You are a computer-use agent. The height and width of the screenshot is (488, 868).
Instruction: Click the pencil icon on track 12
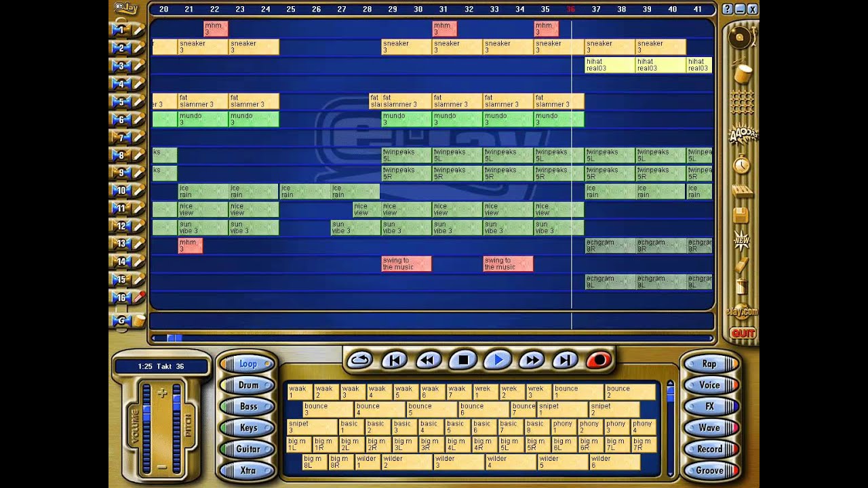click(138, 226)
